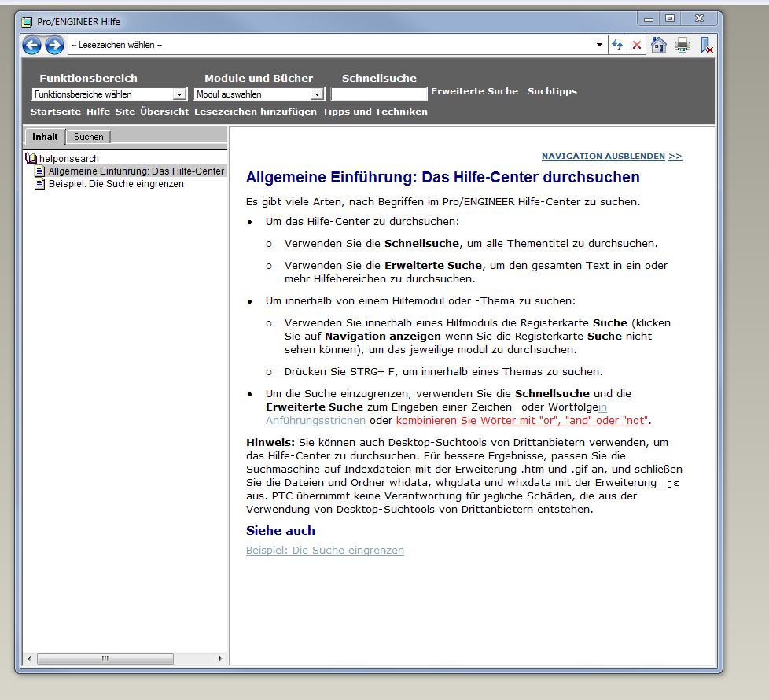
Task: Click the left scroll arrow in navigation pane
Action: [29, 658]
